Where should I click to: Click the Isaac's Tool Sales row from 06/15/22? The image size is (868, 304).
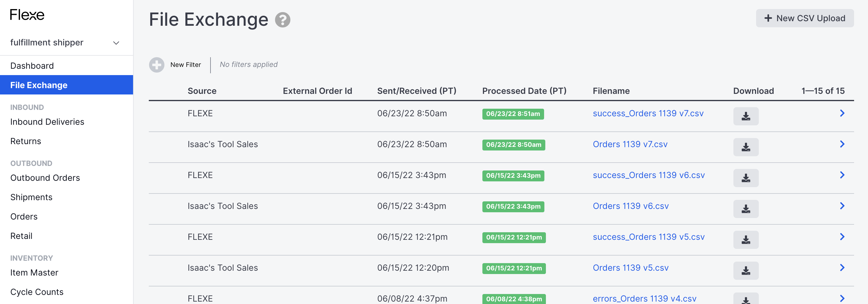[x=222, y=206]
